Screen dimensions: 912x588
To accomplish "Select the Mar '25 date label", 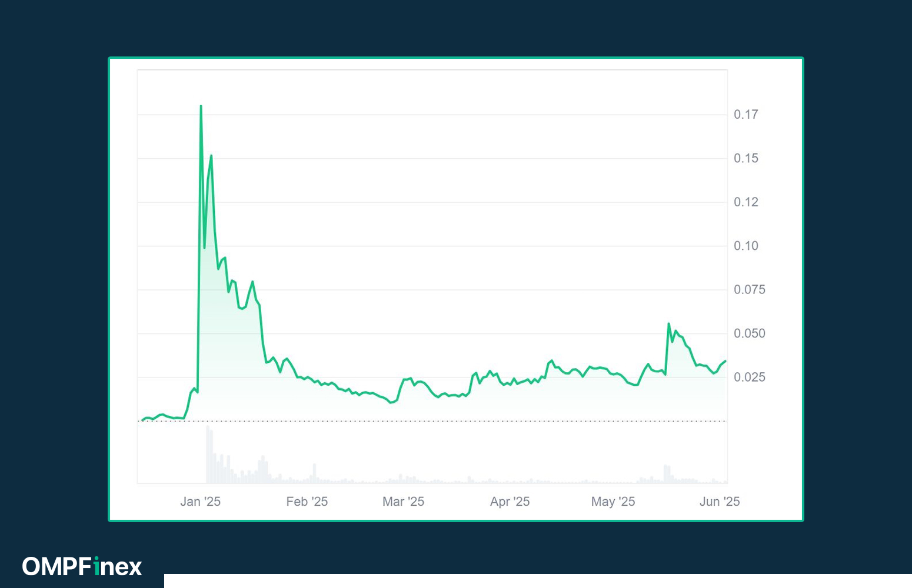I will point(403,502).
